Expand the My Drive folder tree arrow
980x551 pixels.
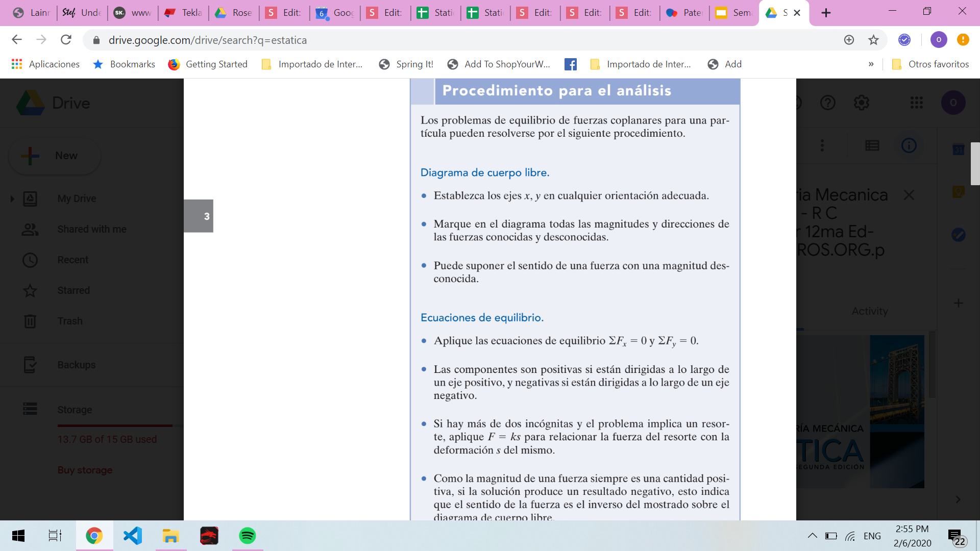click(12, 199)
